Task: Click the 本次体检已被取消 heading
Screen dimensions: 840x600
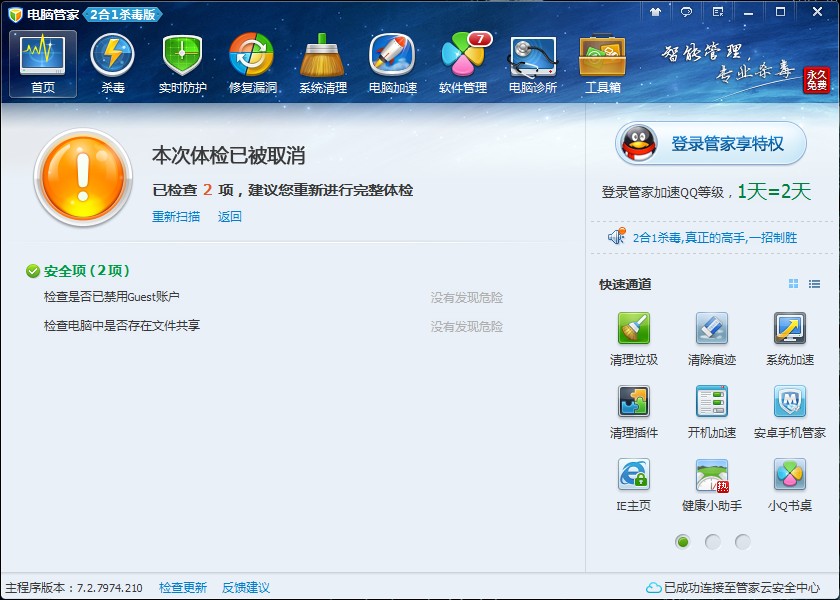Action: coord(229,155)
